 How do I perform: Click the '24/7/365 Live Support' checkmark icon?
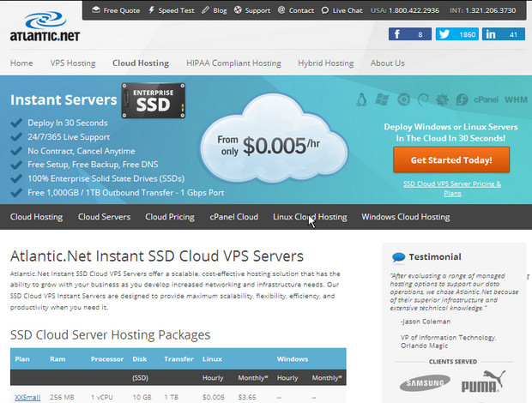coord(16,137)
